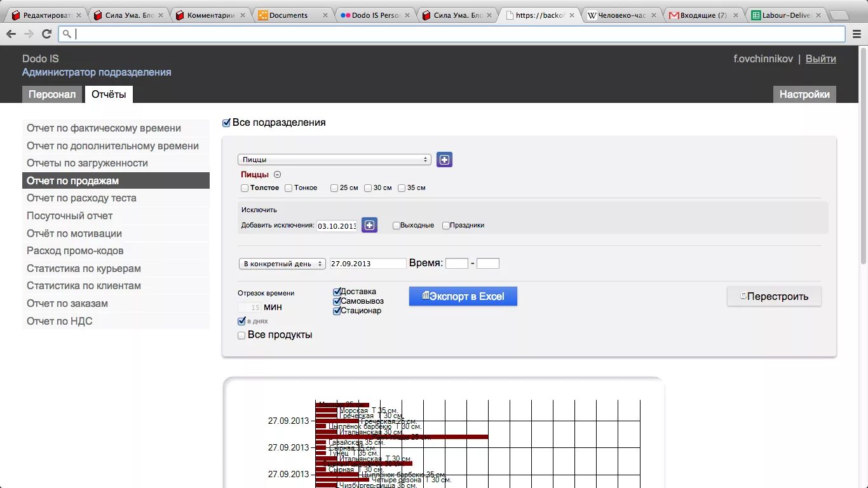Add exclusion date with the plus icon
This screenshot has height=488, width=868.
369,225
